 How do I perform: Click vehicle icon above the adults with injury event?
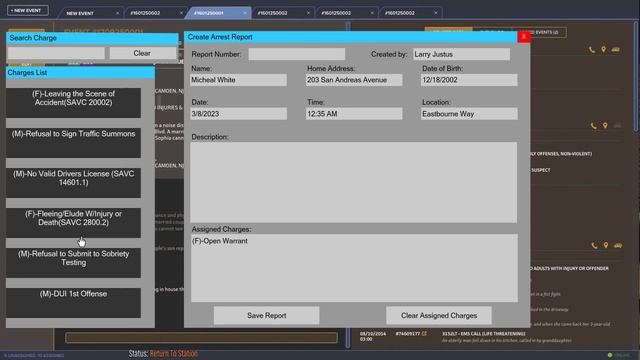tap(618, 245)
